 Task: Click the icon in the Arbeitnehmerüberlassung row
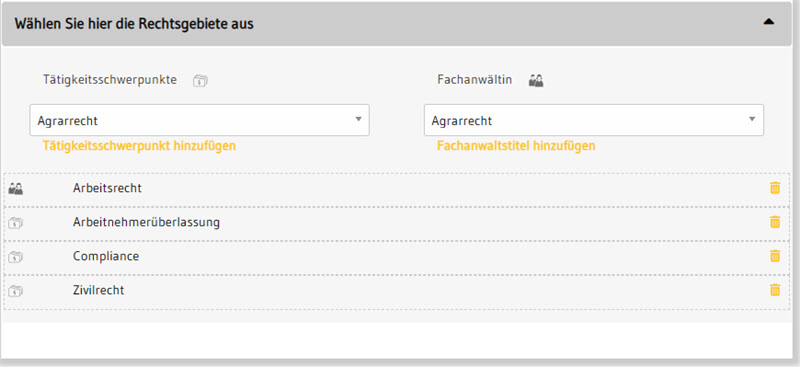pyautogui.click(x=16, y=223)
